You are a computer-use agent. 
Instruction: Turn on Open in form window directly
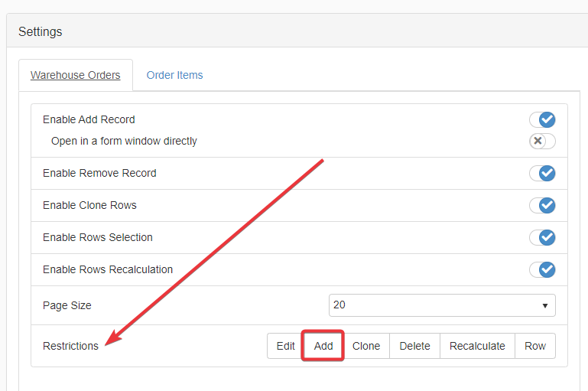click(542, 141)
